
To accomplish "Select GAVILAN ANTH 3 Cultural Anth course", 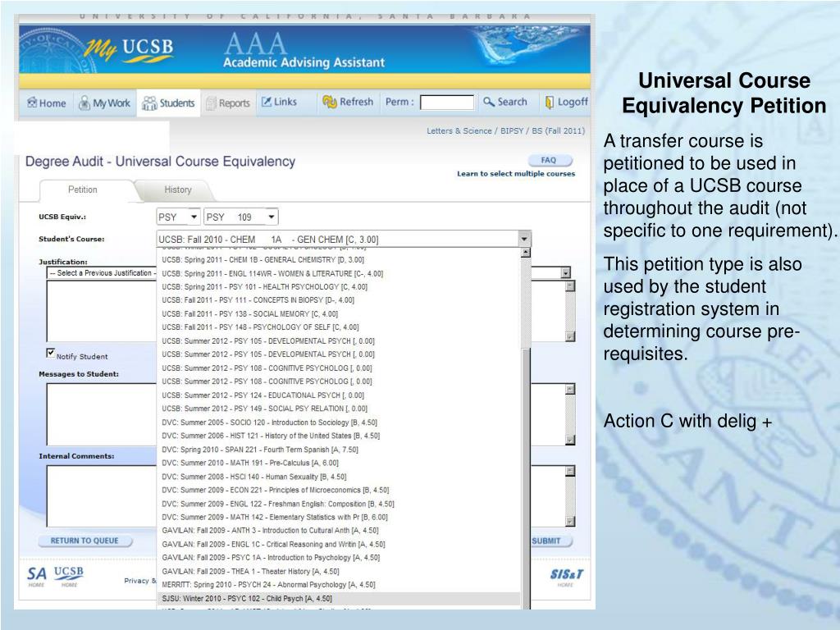I will 339,531.
